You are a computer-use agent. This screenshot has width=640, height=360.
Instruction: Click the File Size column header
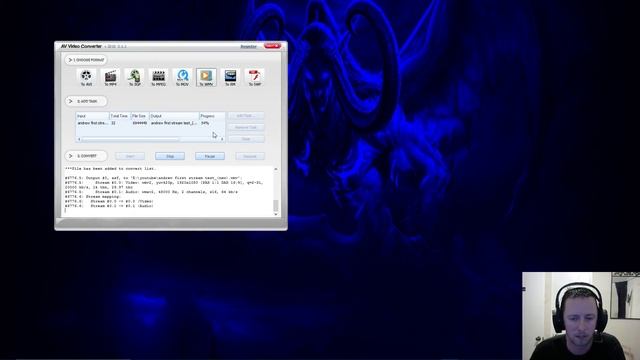(x=140, y=116)
